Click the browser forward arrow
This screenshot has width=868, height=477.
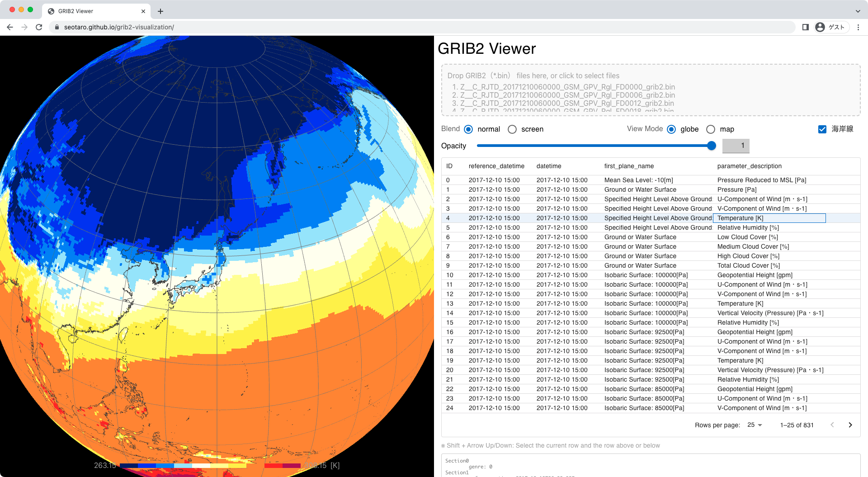click(25, 27)
